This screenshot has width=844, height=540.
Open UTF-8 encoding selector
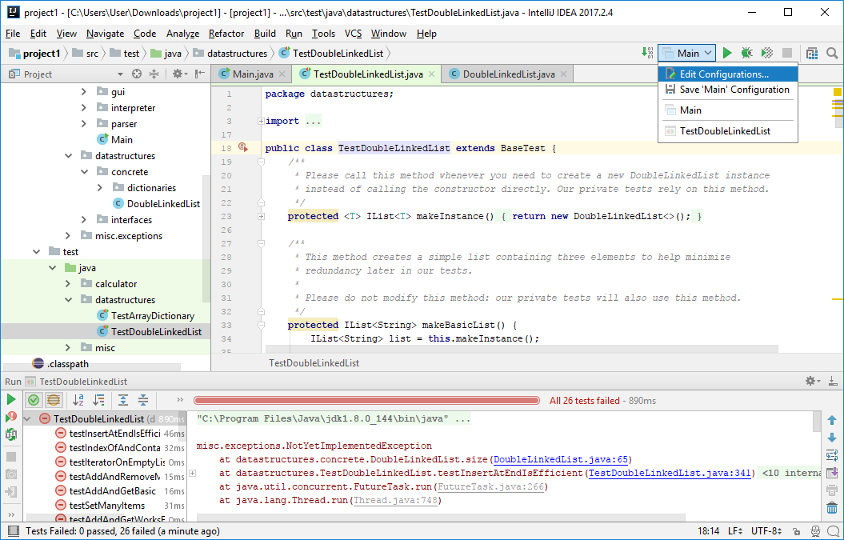pos(766,531)
